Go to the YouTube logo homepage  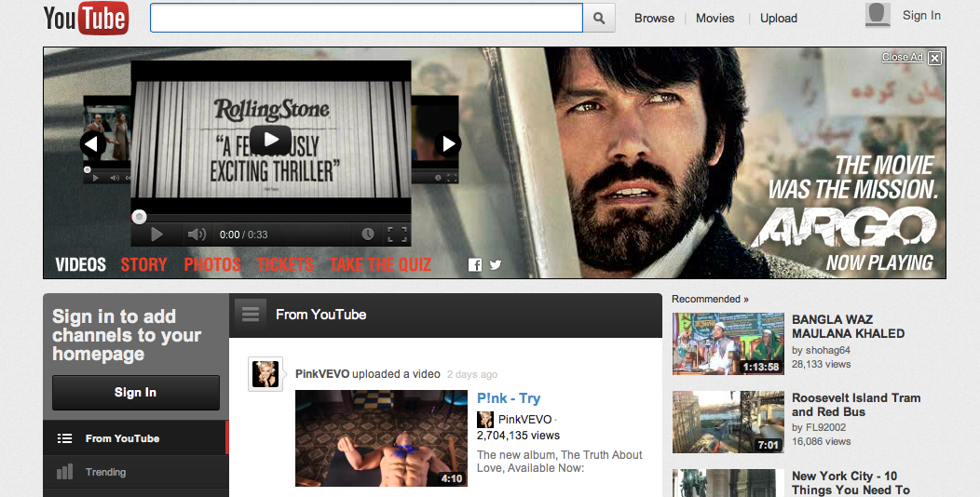85,18
